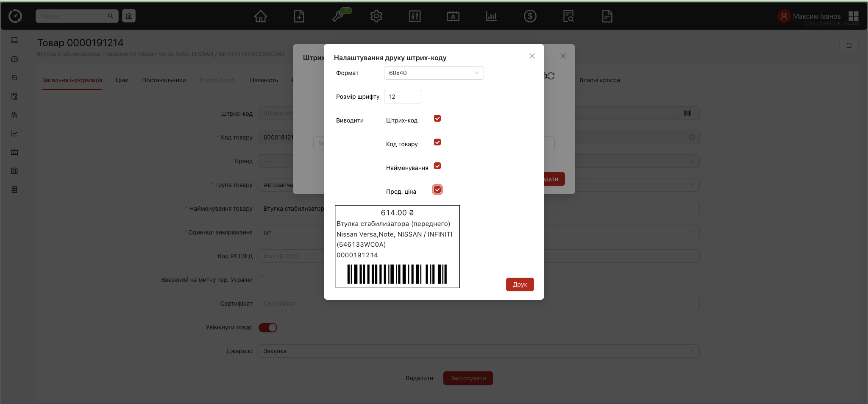Screen dimensions: 868x404
Task: Switch to the Ціни tab
Action: click(x=122, y=80)
